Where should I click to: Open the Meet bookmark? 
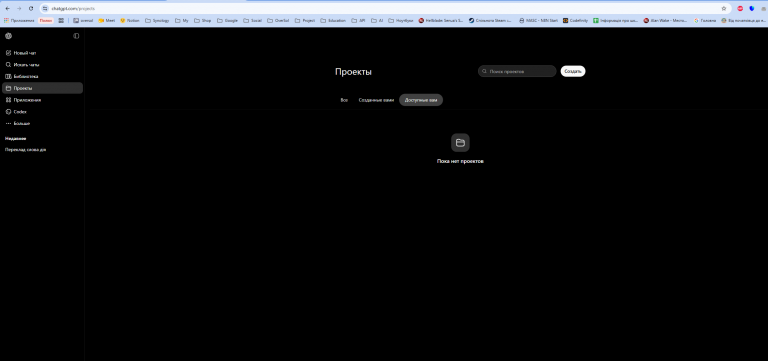[107, 21]
